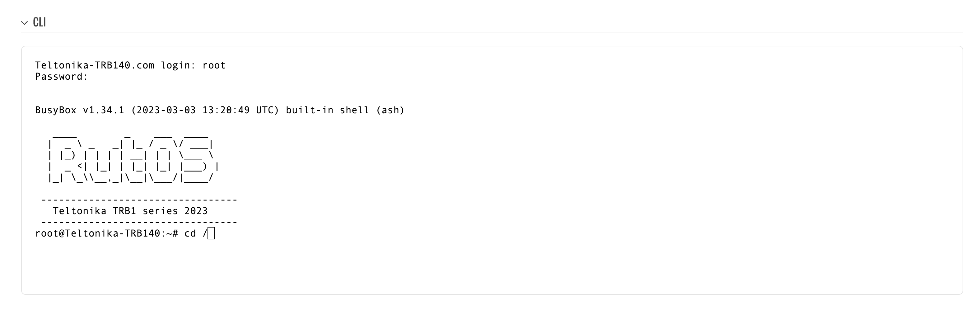Click the (ash) shell name
980x315 pixels.
[x=390, y=110]
